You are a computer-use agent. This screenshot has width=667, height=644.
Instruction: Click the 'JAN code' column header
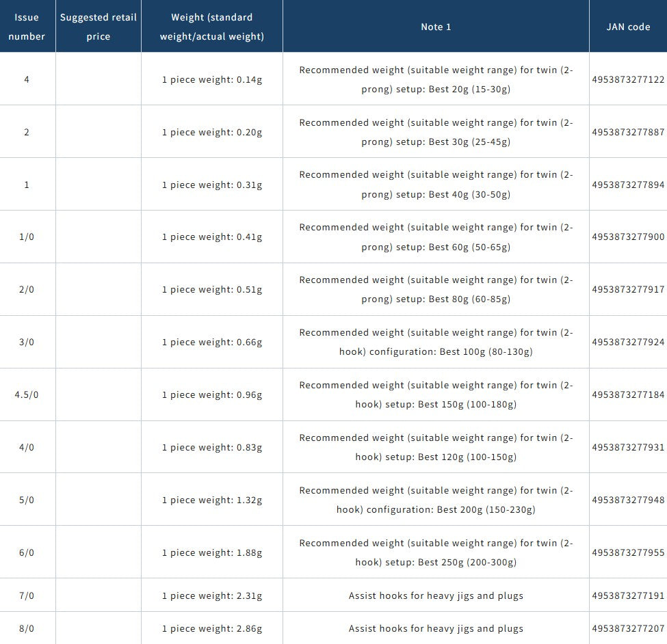pyautogui.click(x=628, y=27)
